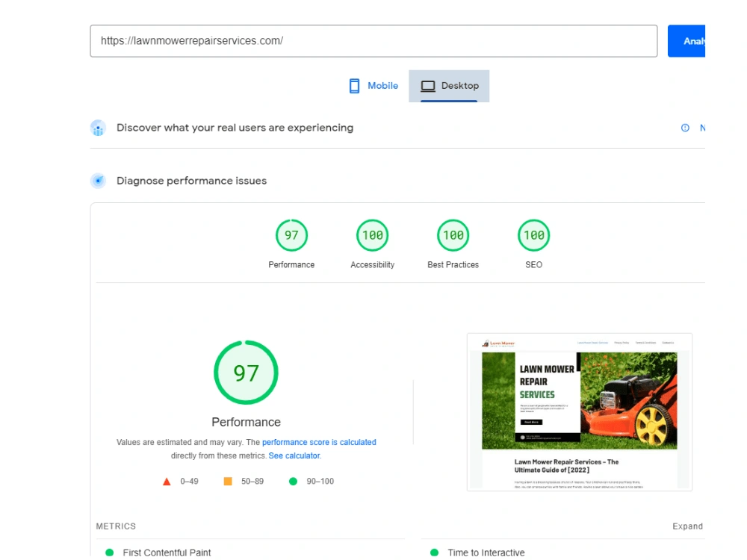The image size is (747, 560).
Task: Click the mobile phone icon on the Mobile tab
Action: [353, 85]
